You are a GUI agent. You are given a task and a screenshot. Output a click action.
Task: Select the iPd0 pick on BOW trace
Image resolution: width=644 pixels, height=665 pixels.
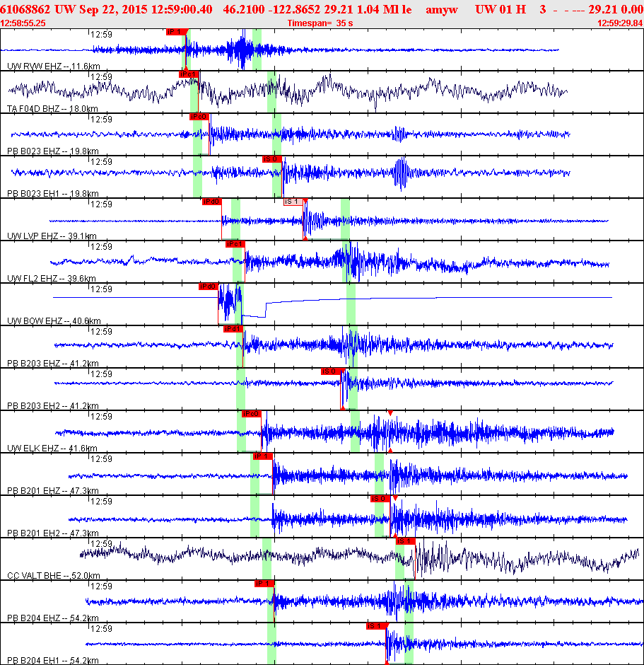[209, 287]
